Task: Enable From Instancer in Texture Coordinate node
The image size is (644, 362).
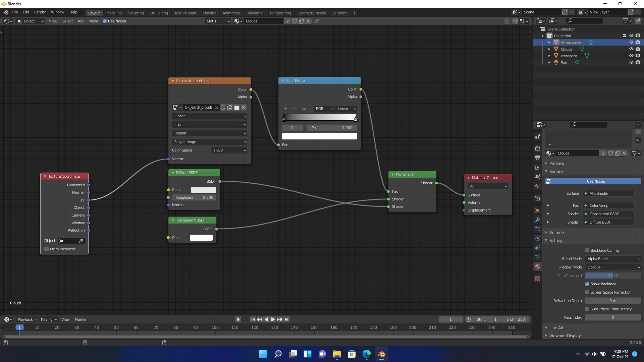Action: pyautogui.click(x=47, y=249)
